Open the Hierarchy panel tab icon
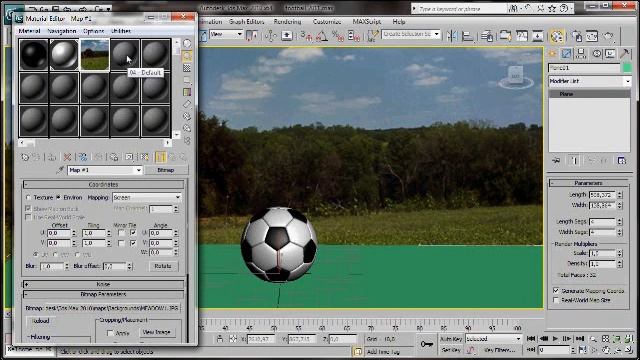Image resolution: width=640 pixels, height=360 pixels. pyautogui.click(x=581, y=53)
